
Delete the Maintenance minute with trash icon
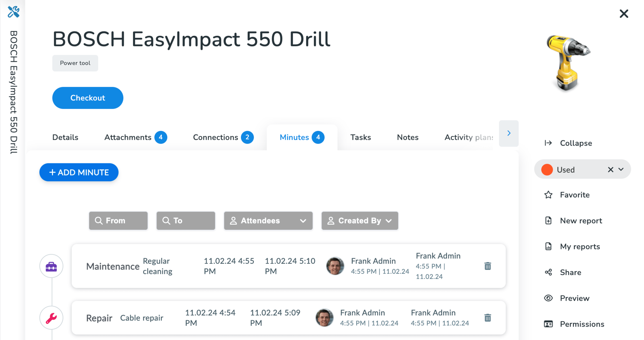487,266
